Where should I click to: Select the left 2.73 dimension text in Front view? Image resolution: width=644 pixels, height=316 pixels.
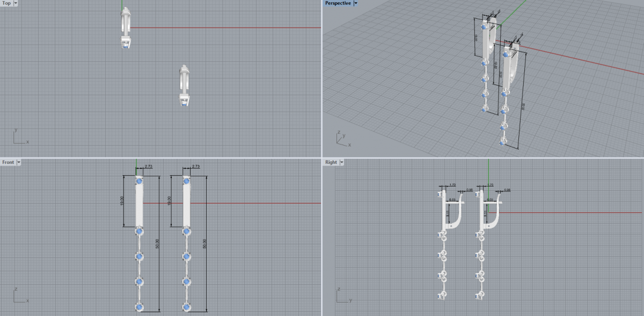[149, 167]
